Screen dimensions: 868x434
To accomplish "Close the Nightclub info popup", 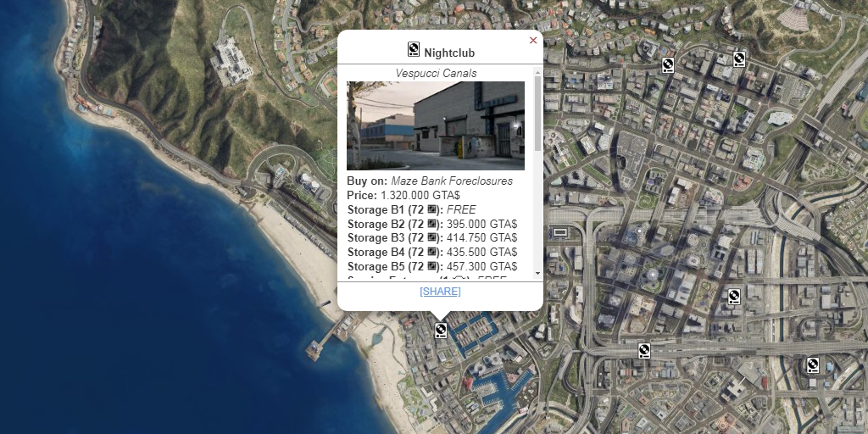I will (x=533, y=41).
